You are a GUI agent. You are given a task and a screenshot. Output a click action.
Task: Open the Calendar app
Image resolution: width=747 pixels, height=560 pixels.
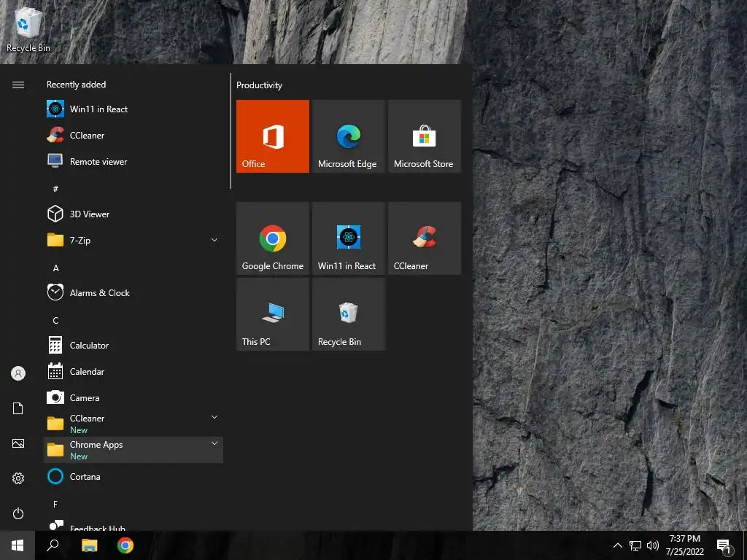click(133, 371)
